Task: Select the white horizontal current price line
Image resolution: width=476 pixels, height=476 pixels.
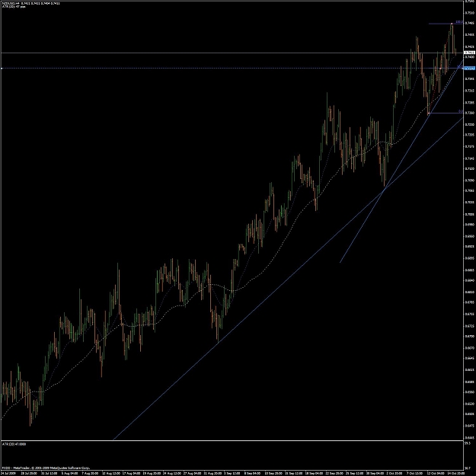Action: (x=232, y=53)
